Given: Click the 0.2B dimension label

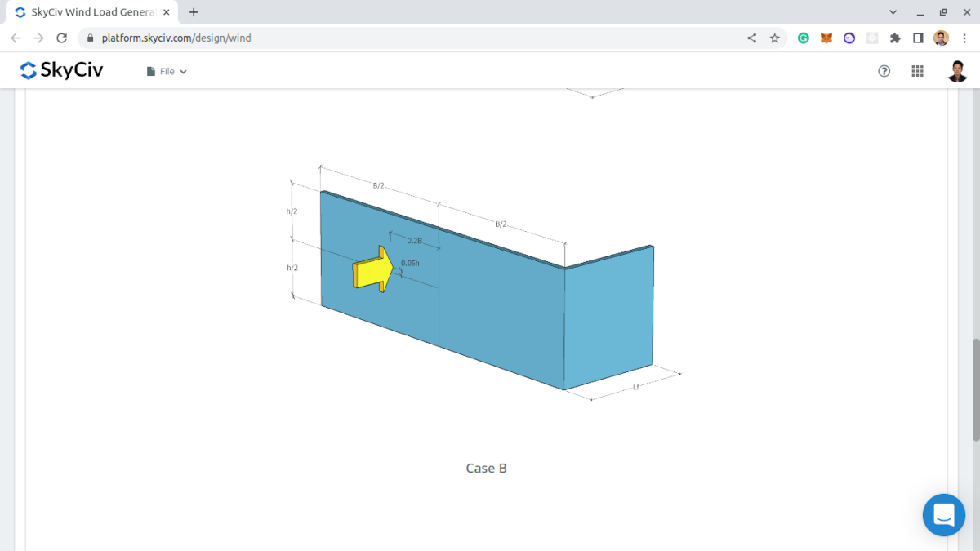Looking at the screenshot, I should tap(414, 241).
